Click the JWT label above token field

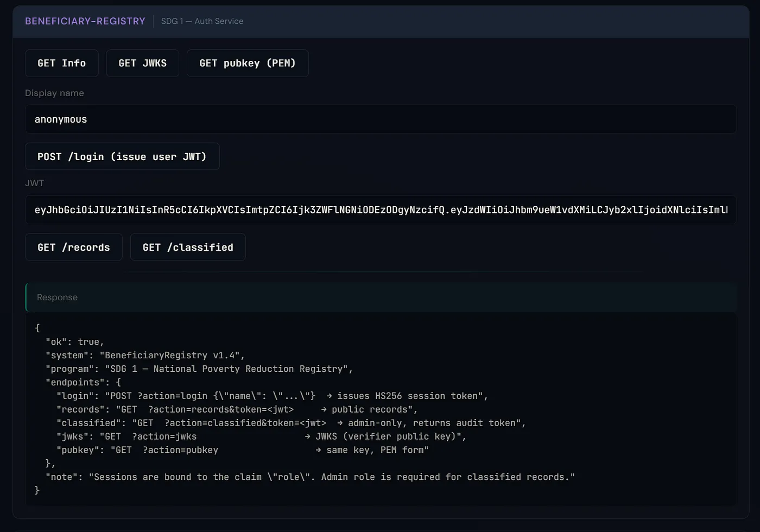[x=34, y=183]
